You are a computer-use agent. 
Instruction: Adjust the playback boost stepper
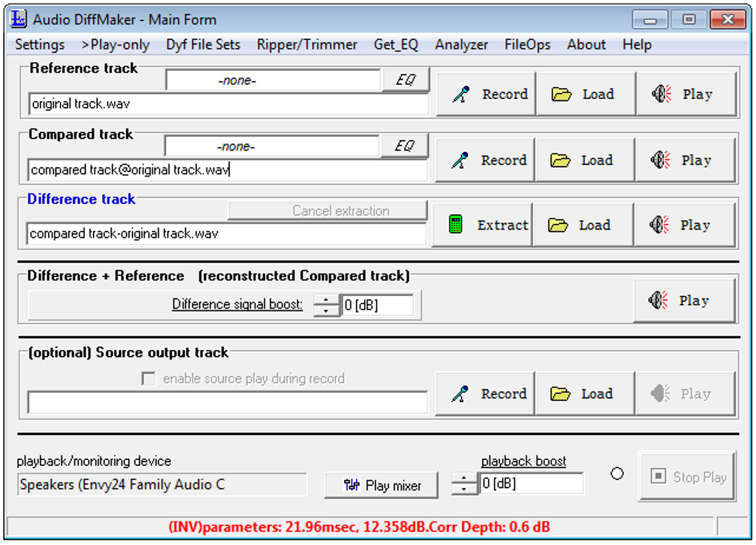coord(464,484)
